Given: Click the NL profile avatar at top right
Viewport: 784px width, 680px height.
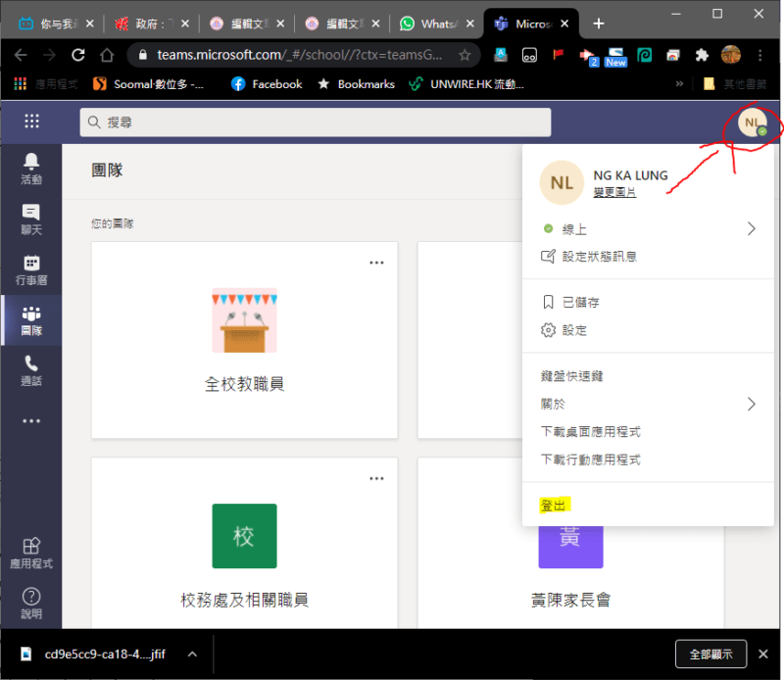Looking at the screenshot, I should [752, 122].
